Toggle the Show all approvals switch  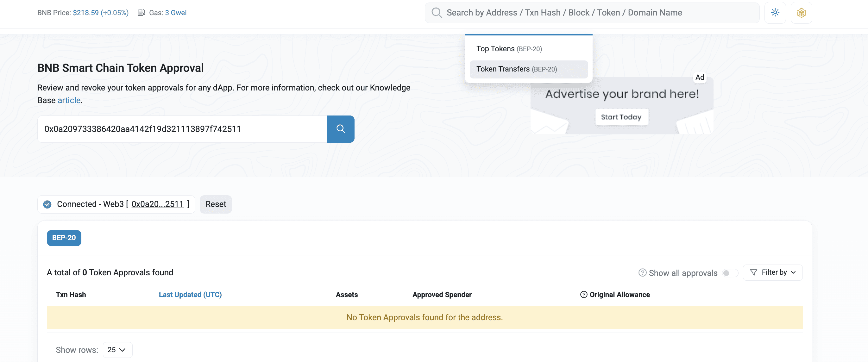pos(730,273)
